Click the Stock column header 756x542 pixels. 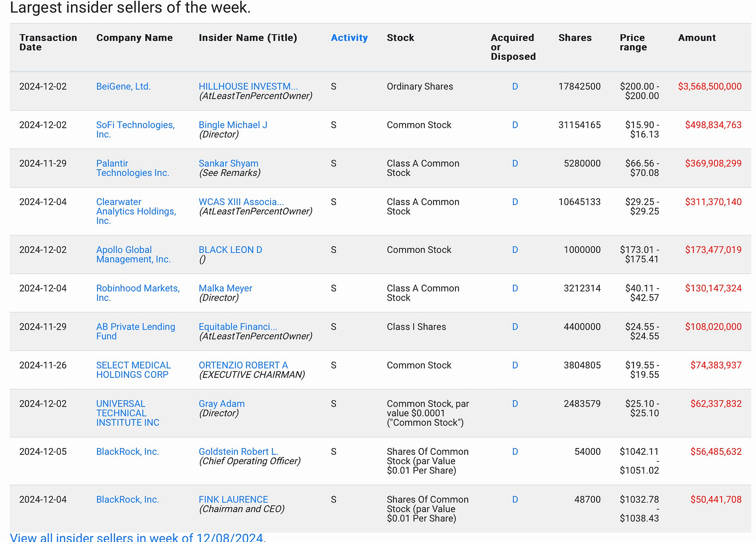(400, 38)
